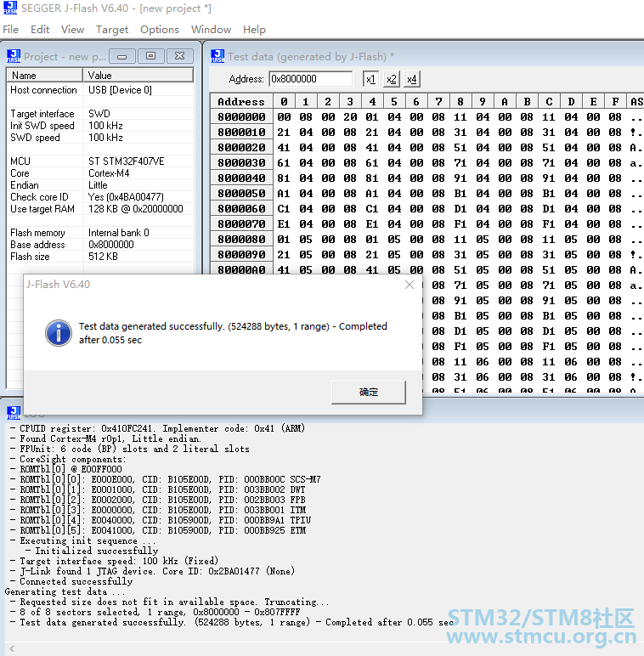Click the Test data window J-Flash icon
The height and width of the screenshot is (656, 644).
(x=217, y=56)
